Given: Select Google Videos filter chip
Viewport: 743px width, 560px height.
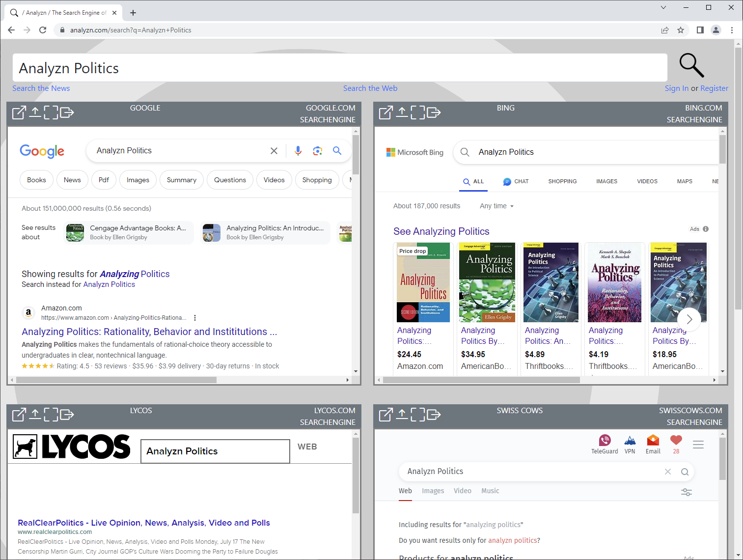Looking at the screenshot, I should tap(274, 180).
